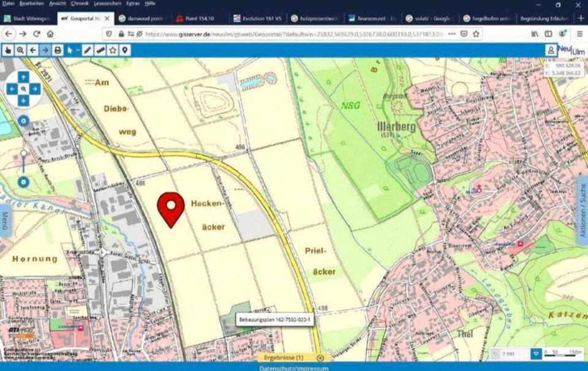The height and width of the screenshot is (371, 588).
Task: Close the Ergebnisse (1) results bar
Action: (x=320, y=358)
